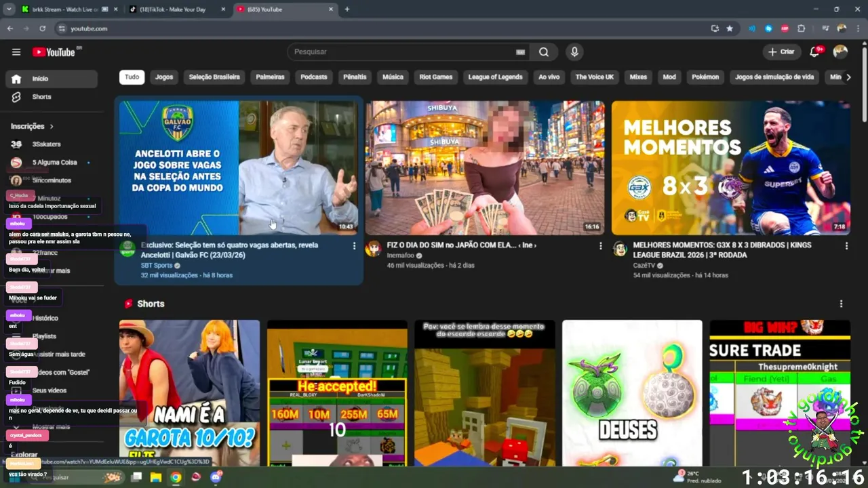Image resolution: width=868 pixels, height=488 pixels.
Task: Select the Mixes chip
Action: [x=638, y=77]
